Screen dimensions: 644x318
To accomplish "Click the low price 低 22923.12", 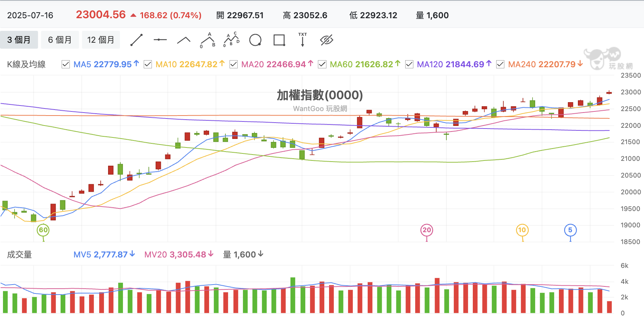I will [x=373, y=15].
